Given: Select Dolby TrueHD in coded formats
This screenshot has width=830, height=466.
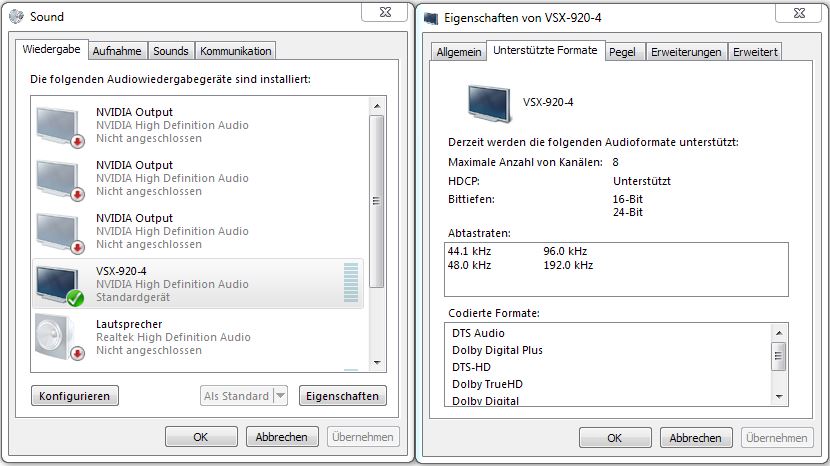Looking at the screenshot, I should pyautogui.click(x=487, y=384).
